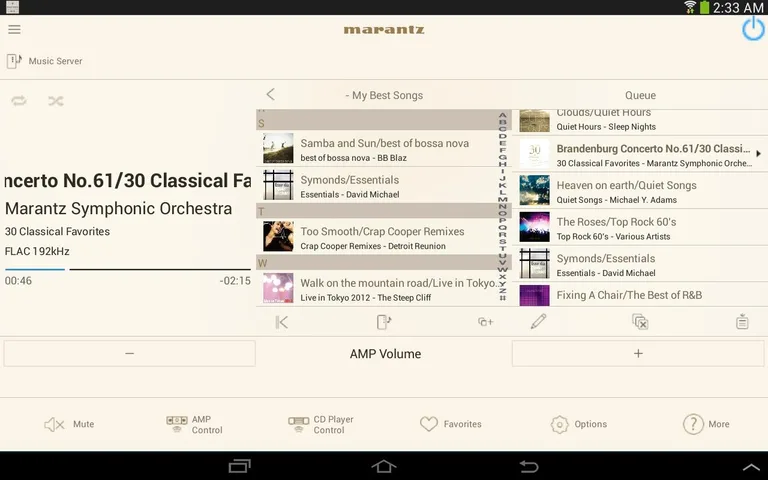Image resolution: width=768 pixels, height=480 pixels.
Task: Select Brandenburg Concerto No.61 in queue
Action: tap(640, 154)
